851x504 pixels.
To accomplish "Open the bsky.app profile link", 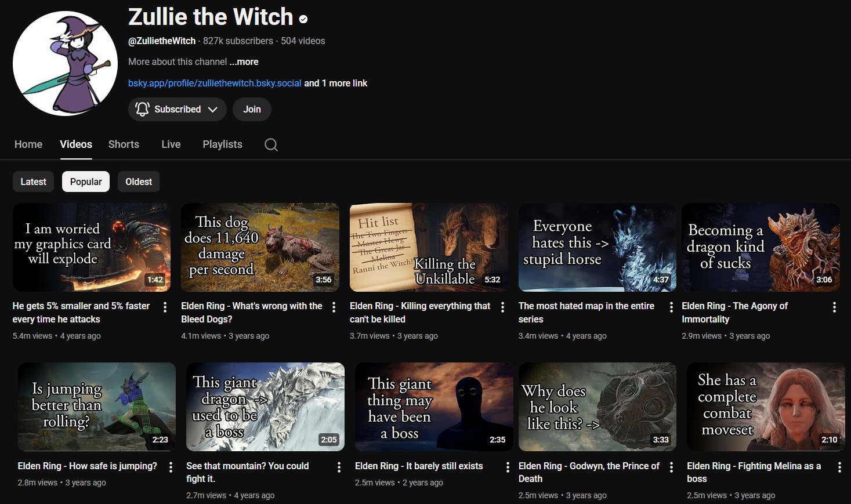I will pos(215,83).
